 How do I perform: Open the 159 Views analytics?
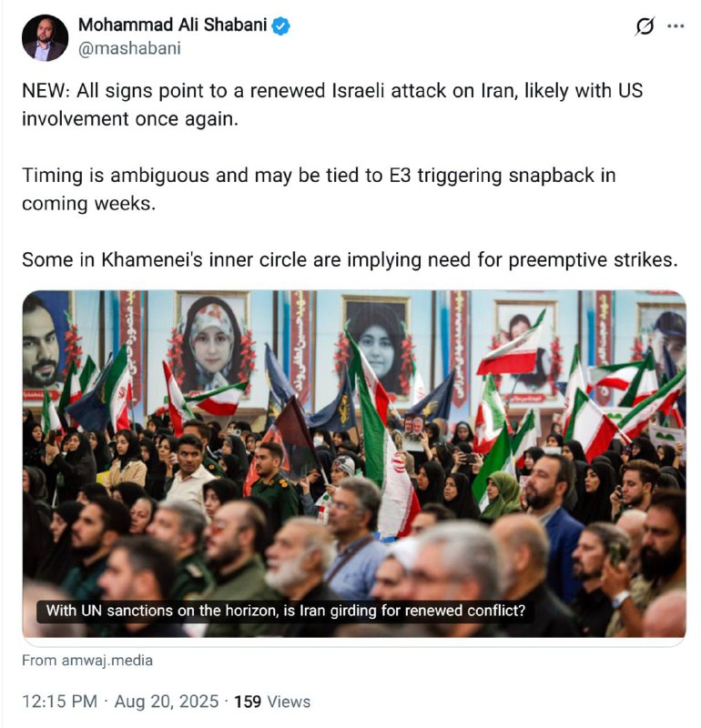pos(272,702)
